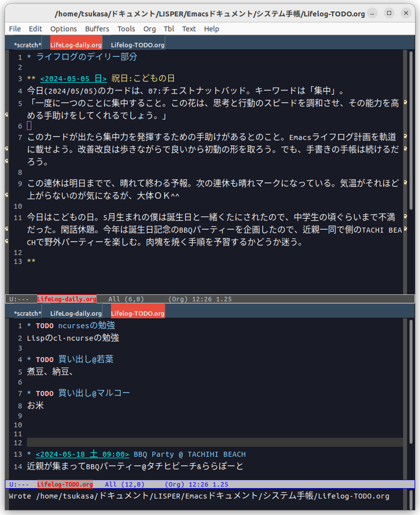Select LifeLog-daily.org tab in lower window
Viewport: 420px width, 515px height.
click(76, 313)
